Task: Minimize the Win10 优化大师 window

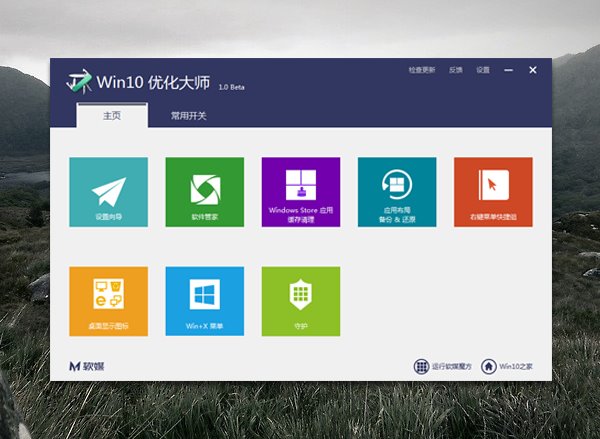Action: click(x=510, y=71)
